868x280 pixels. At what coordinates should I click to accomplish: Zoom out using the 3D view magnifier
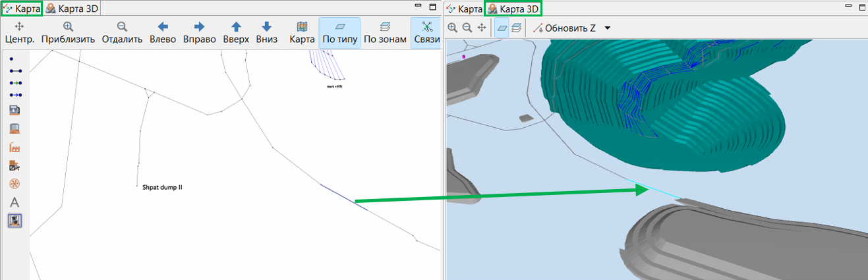click(467, 28)
